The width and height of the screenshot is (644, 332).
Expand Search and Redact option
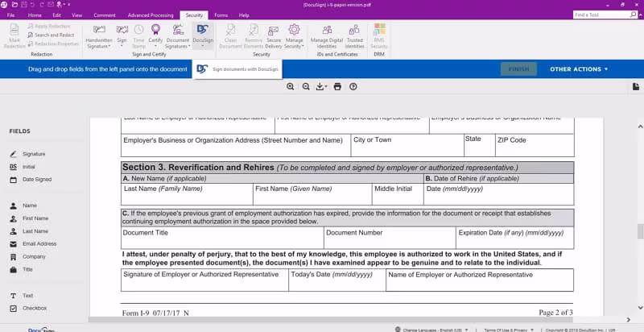(52, 35)
